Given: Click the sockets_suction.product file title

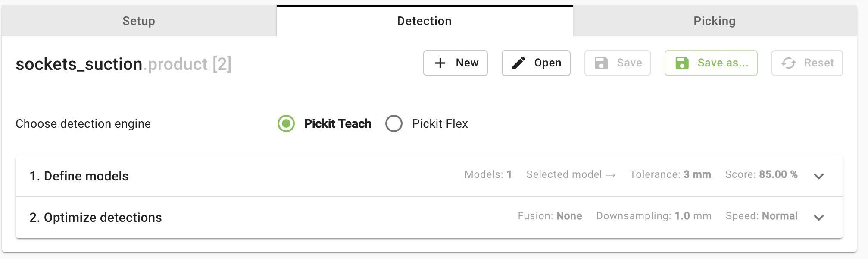Looking at the screenshot, I should [x=124, y=64].
